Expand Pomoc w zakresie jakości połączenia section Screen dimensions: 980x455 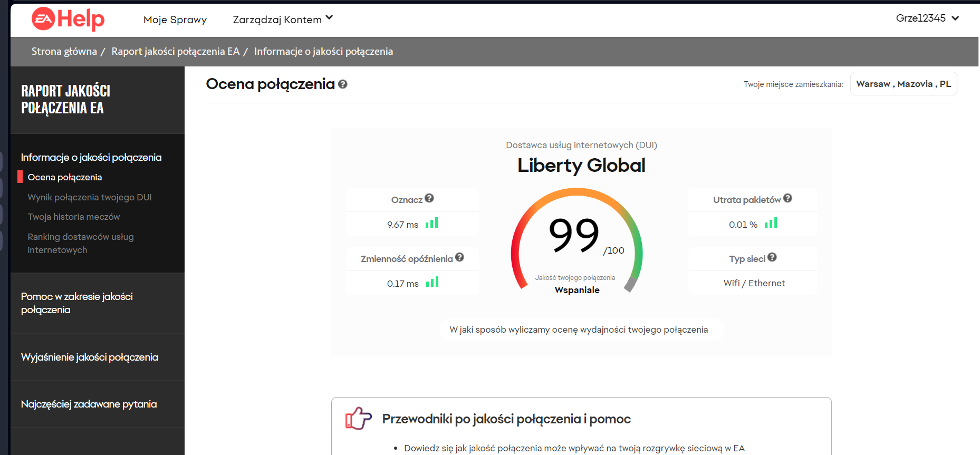[x=77, y=303]
